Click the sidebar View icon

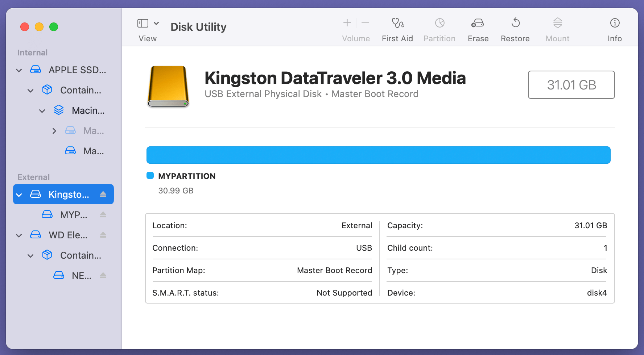click(x=142, y=23)
